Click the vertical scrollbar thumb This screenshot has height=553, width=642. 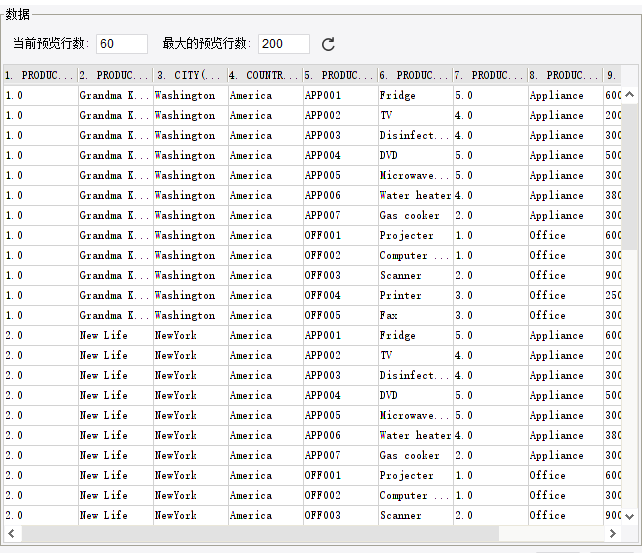click(630, 176)
